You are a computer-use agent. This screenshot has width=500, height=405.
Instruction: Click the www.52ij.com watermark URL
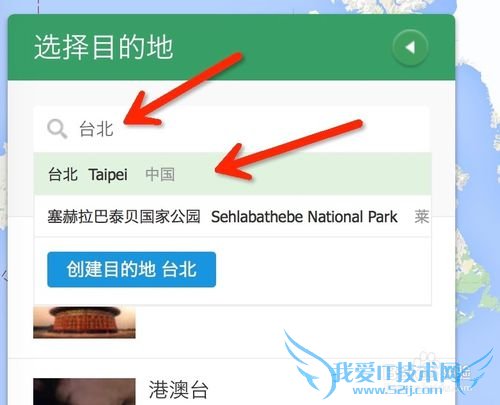coord(397,390)
